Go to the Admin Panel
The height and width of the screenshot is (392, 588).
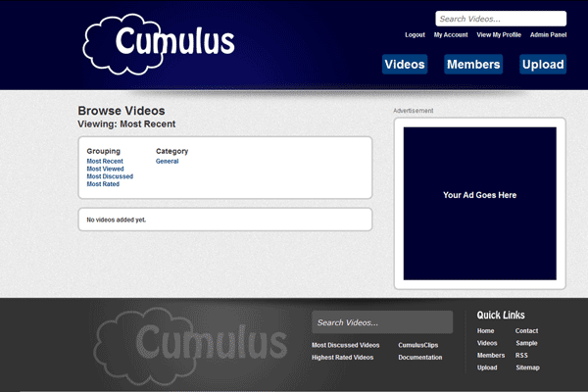tap(548, 35)
